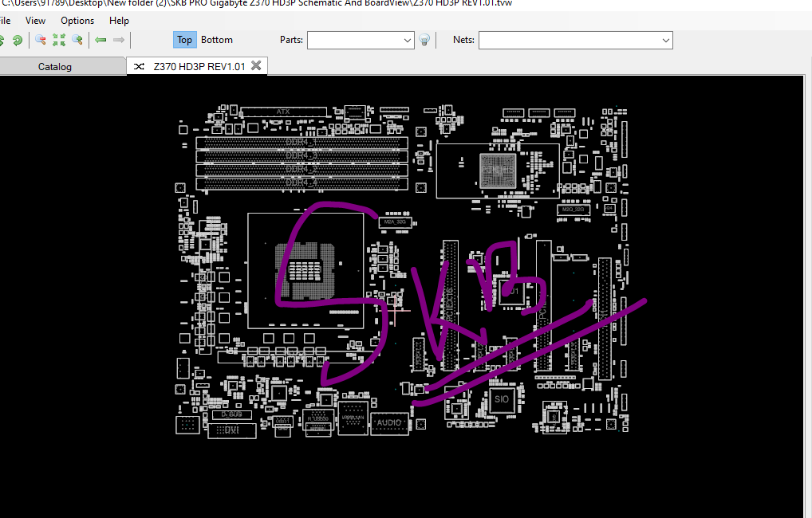The width and height of the screenshot is (812, 518).
Task: Select the ATX power connector component
Action: (283, 112)
